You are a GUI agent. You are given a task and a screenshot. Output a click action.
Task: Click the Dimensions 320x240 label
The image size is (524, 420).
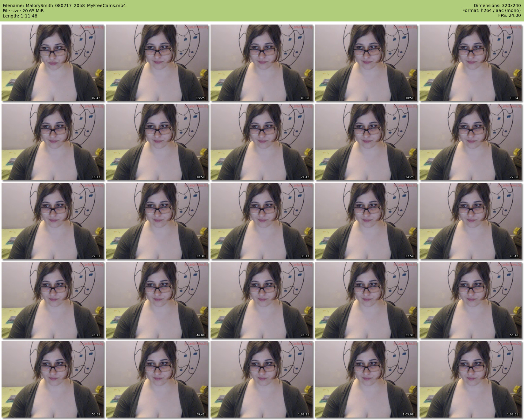pos(497,6)
